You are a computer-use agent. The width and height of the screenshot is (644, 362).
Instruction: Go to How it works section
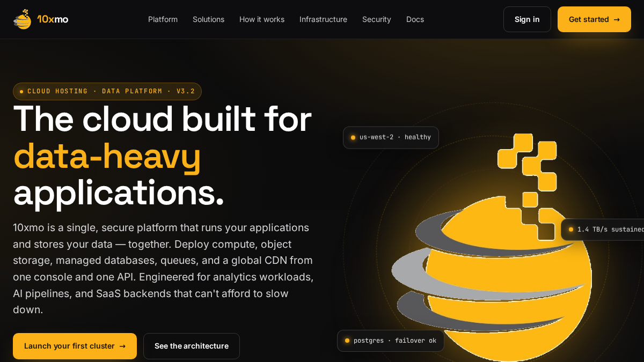click(262, 19)
